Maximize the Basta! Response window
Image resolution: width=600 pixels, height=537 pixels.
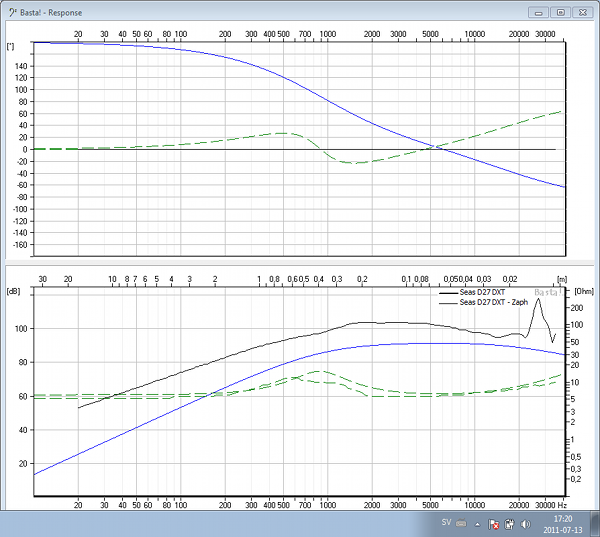560,12
